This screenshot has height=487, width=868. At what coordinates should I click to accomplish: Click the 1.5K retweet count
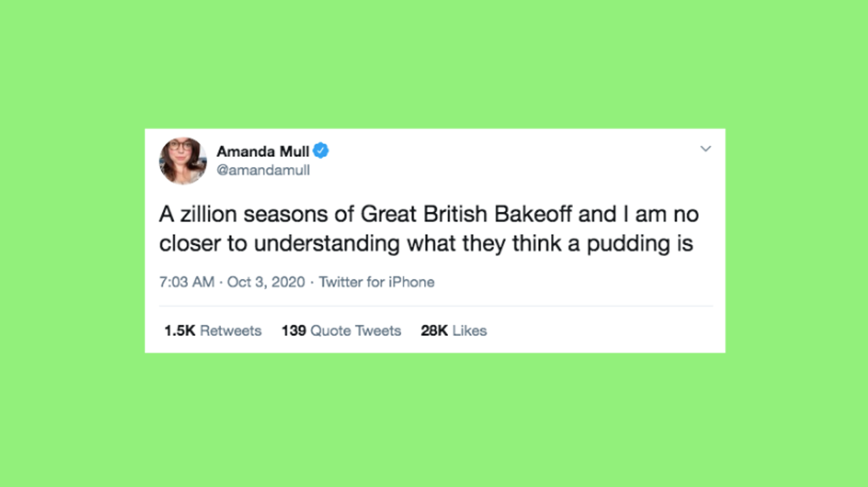point(180,331)
